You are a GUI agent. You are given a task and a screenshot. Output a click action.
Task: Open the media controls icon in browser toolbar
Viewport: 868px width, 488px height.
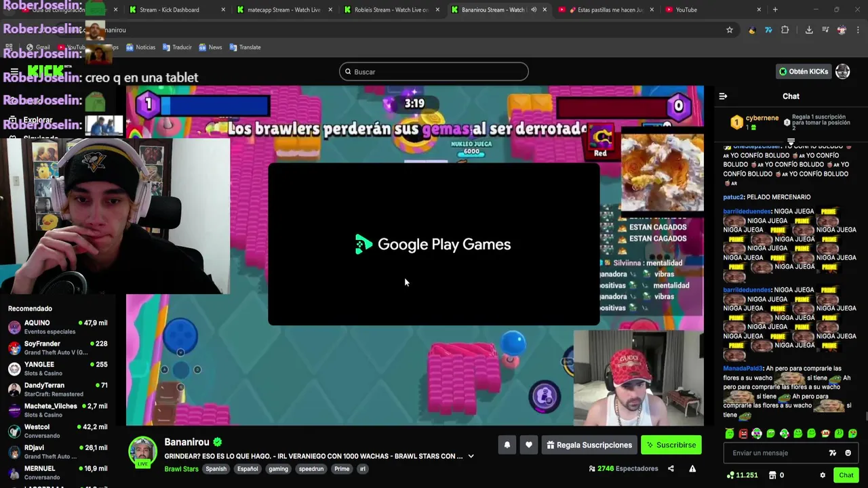(825, 30)
